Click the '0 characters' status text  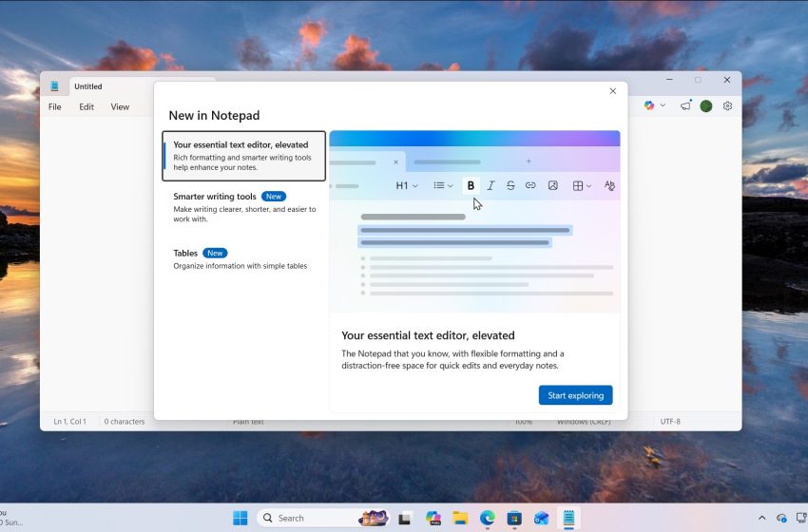coord(125,421)
